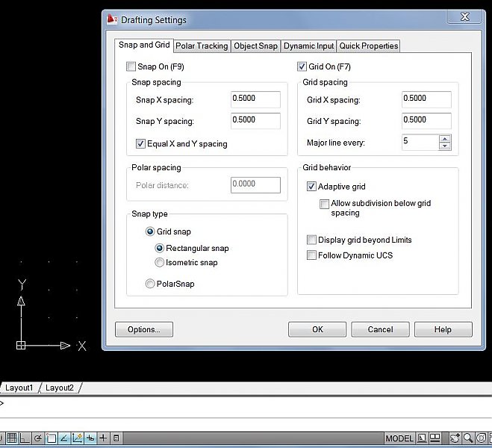Confirm settings with the OK button
Screen dimensions: 492x448
[x=317, y=329]
